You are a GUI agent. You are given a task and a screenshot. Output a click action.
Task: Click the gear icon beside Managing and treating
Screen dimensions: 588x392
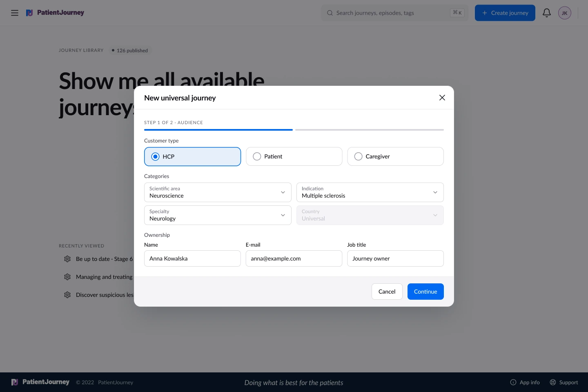(67, 277)
